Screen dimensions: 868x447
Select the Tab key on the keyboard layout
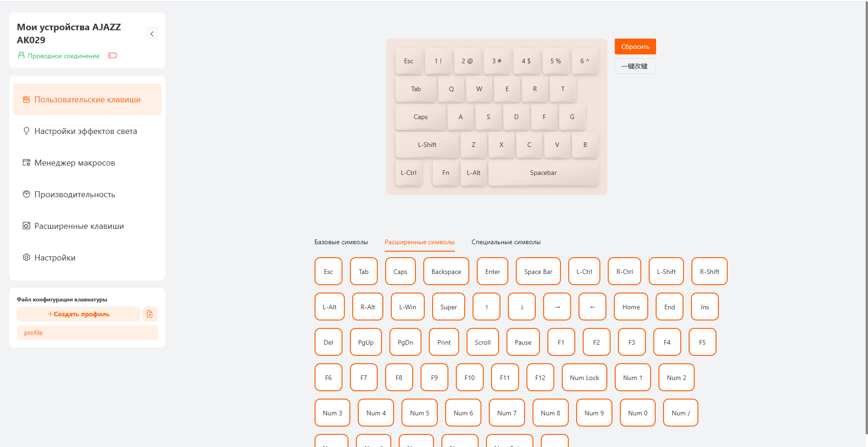click(x=416, y=89)
